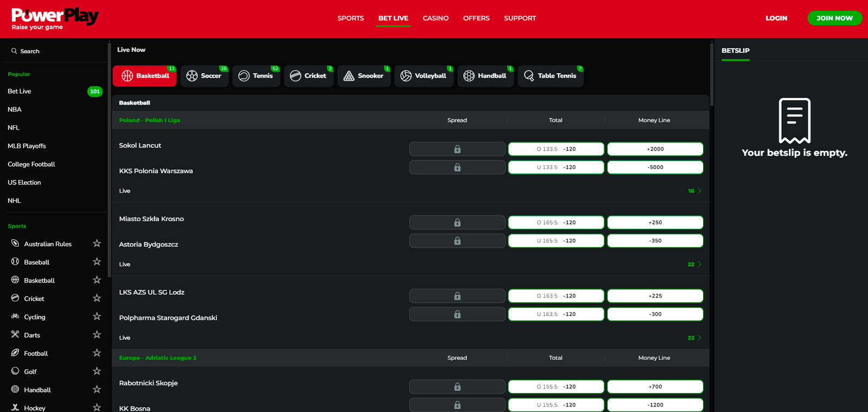The image size is (868, 412).
Task: Open Europe - Adriatic League 2 link
Action: [x=158, y=358]
